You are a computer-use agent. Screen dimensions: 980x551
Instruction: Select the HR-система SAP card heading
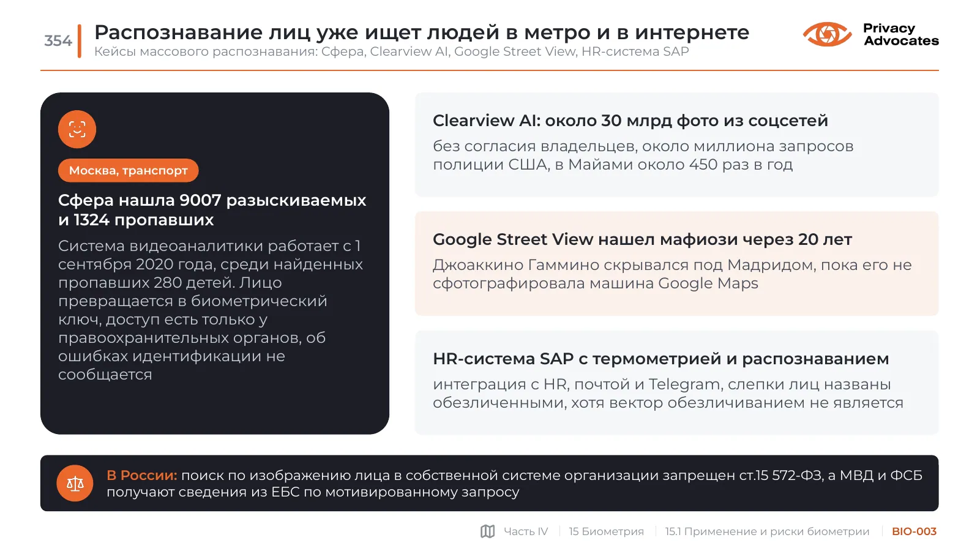[661, 359]
